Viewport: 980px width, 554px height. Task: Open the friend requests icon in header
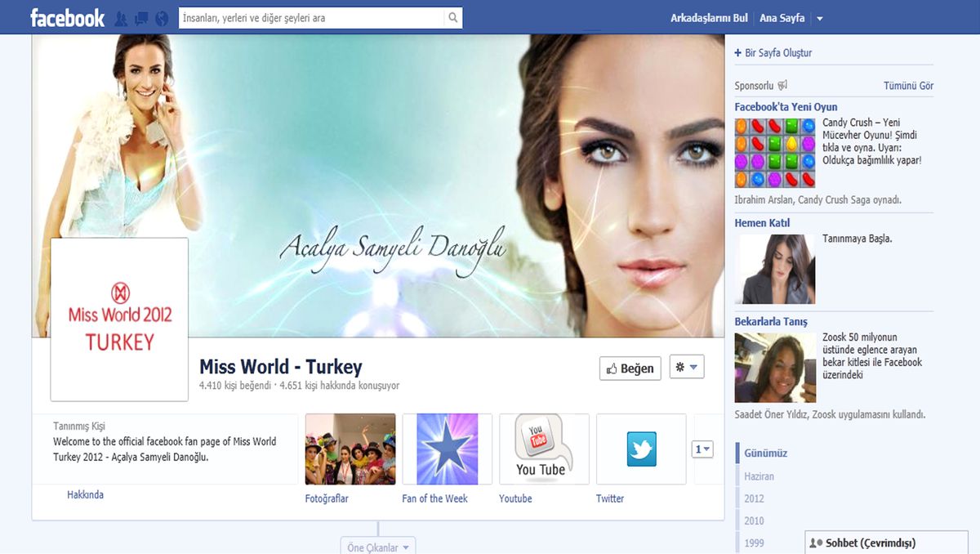(x=121, y=18)
